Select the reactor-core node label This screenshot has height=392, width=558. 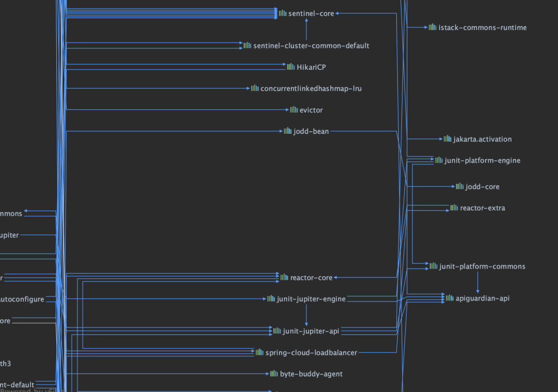tap(311, 277)
